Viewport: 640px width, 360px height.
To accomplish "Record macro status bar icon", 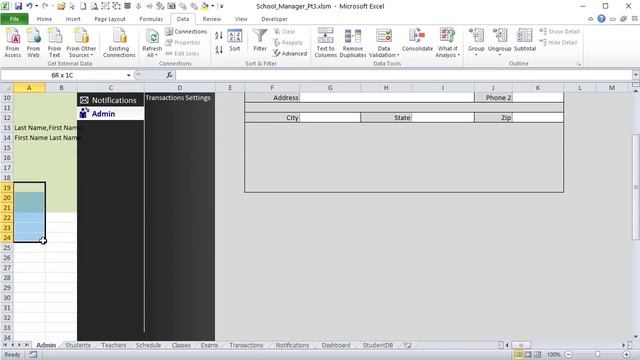I will pos(33,355).
